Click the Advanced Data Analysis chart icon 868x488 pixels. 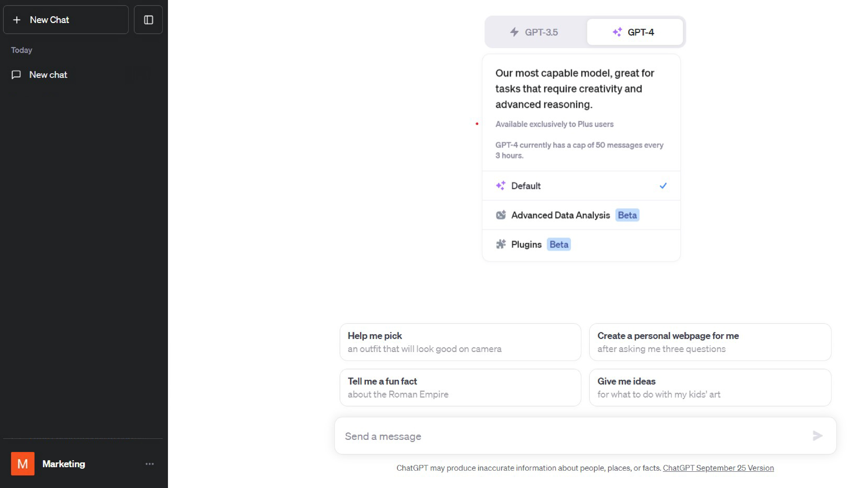pos(501,215)
